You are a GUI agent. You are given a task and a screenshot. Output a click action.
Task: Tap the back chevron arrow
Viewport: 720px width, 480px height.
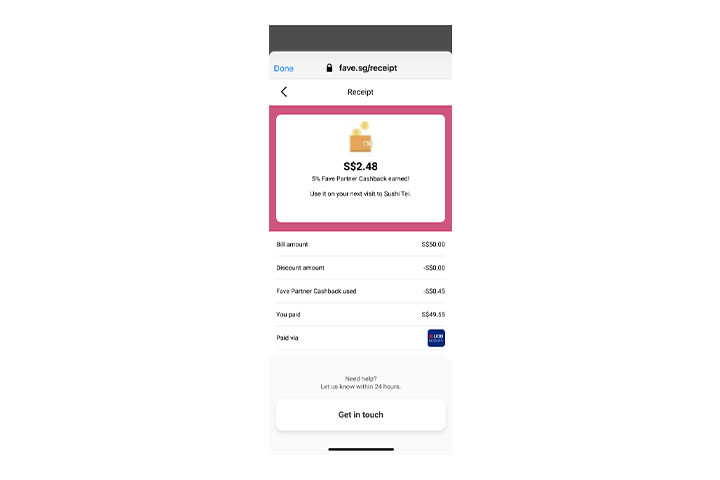(x=284, y=92)
